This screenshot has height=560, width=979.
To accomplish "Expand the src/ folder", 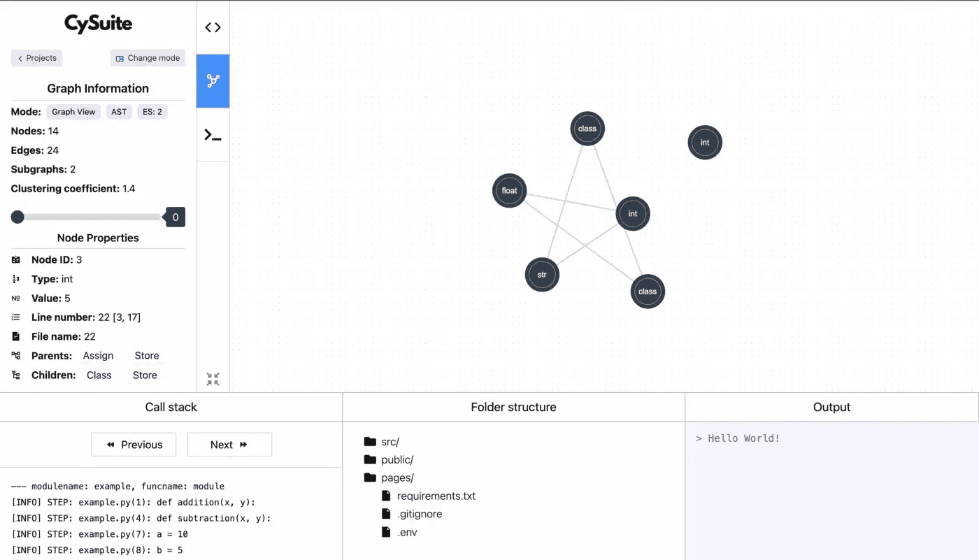I will (389, 441).
